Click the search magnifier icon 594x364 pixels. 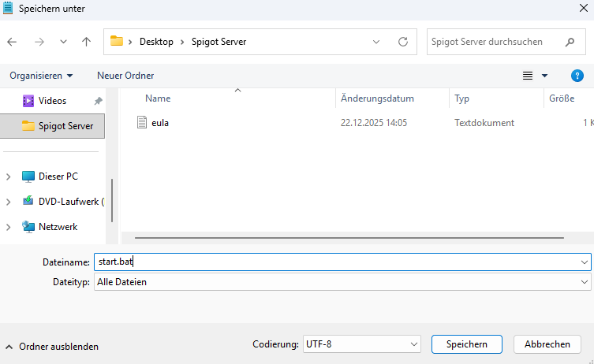pos(570,42)
